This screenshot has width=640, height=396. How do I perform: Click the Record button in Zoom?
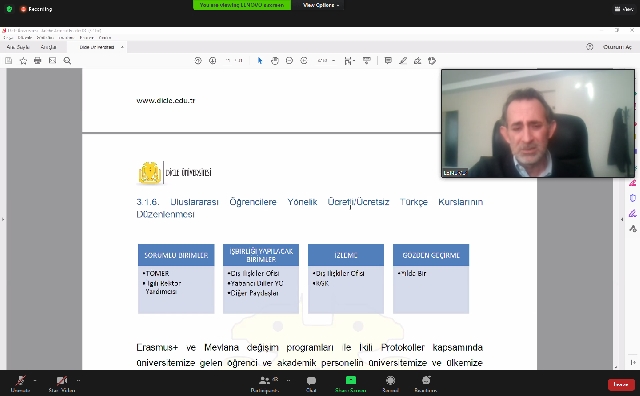(x=390, y=384)
